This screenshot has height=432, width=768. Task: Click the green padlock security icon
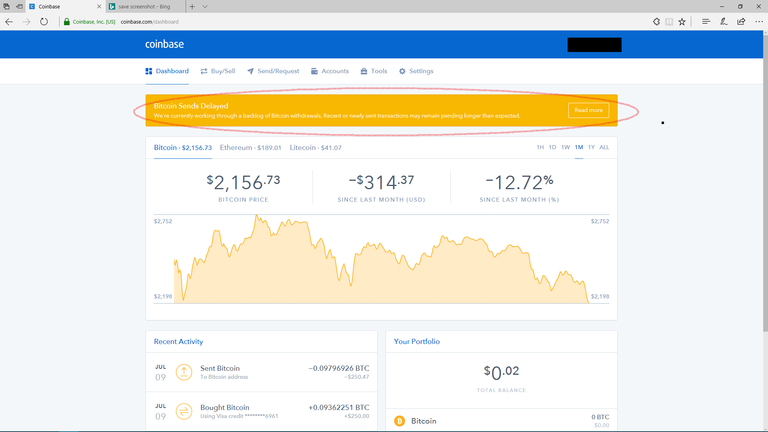coord(67,22)
